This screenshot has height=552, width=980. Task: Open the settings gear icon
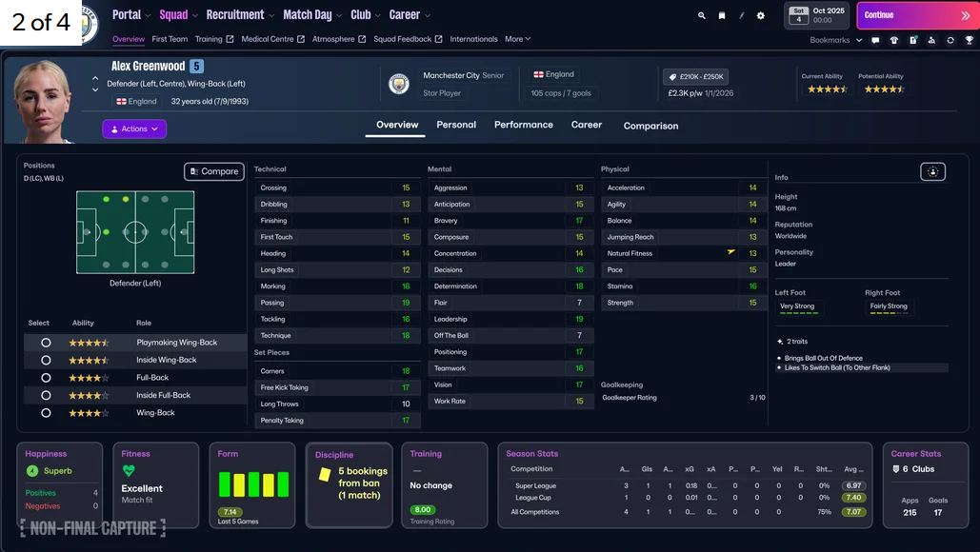click(x=761, y=15)
